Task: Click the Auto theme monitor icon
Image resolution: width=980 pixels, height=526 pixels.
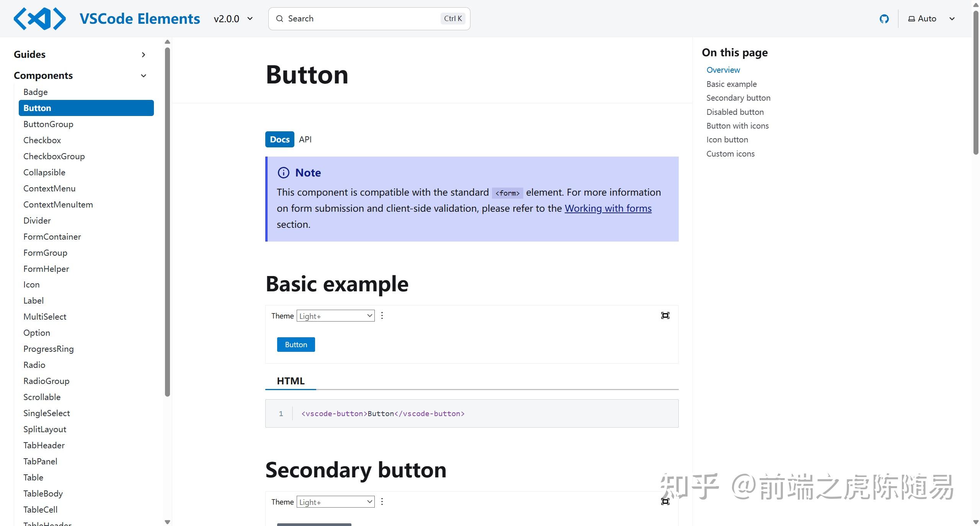Action: 911,18
